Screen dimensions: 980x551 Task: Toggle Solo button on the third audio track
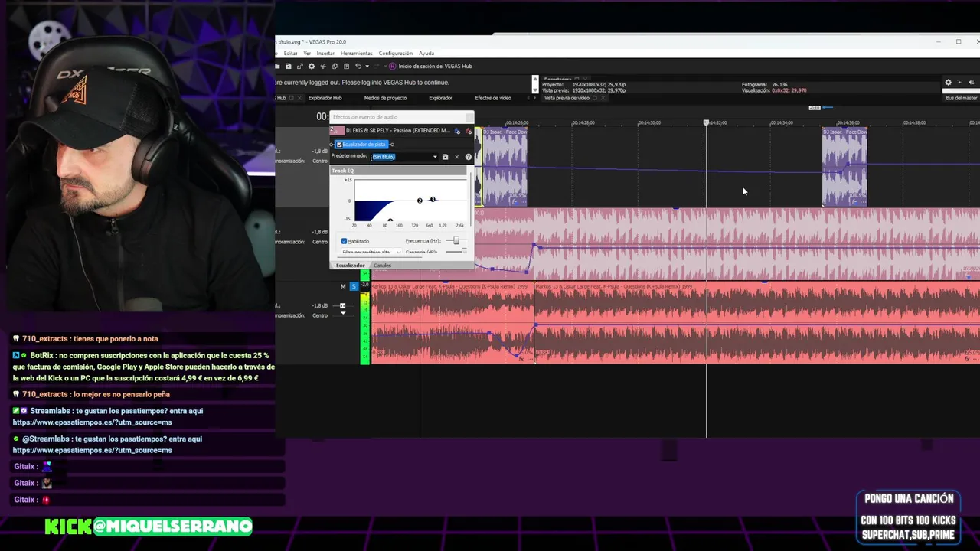pyautogui.click(x=354, y=286)
